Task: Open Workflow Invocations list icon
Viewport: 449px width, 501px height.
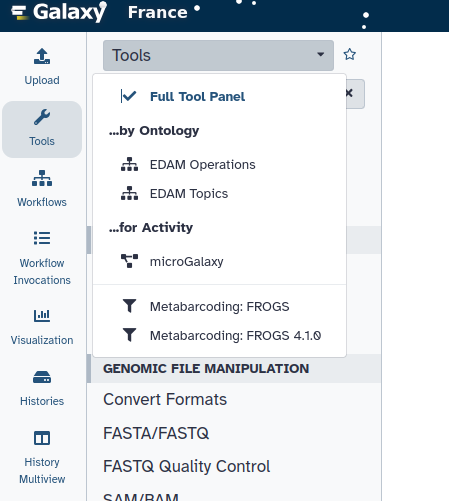Action: coord(42,238)
